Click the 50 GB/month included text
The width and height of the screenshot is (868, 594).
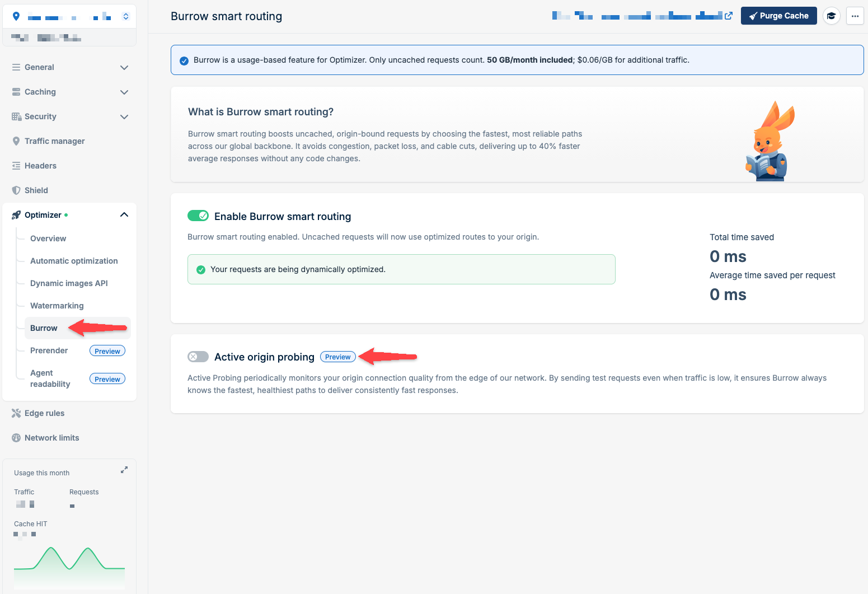point(529,60)
